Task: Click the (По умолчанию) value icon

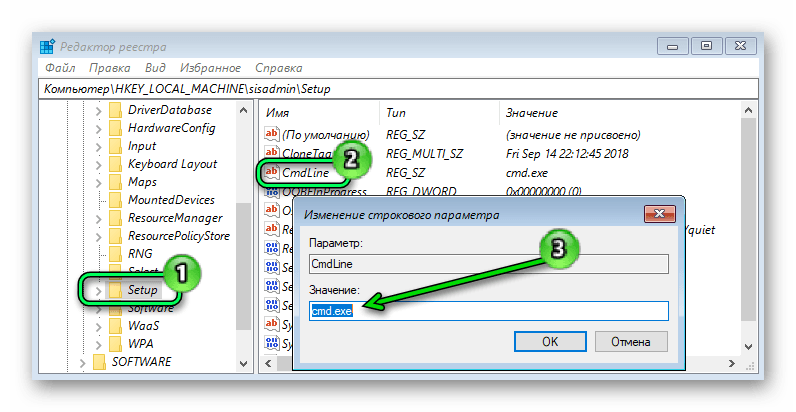Action: pyautogui.click(x=271, y=134)
